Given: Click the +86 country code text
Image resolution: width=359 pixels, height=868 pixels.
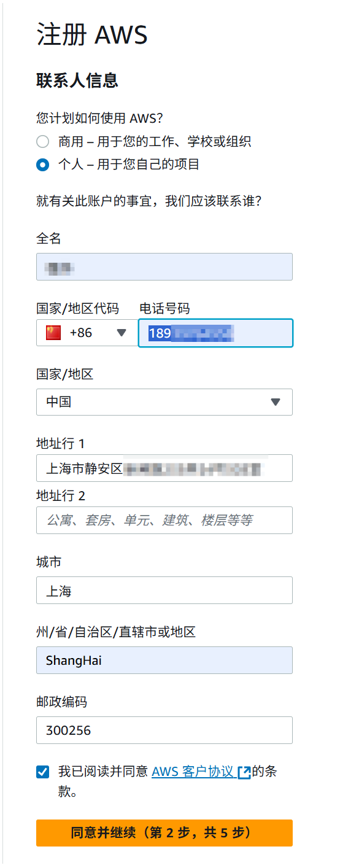Looking at the screenshot, I should click(81, 333).
